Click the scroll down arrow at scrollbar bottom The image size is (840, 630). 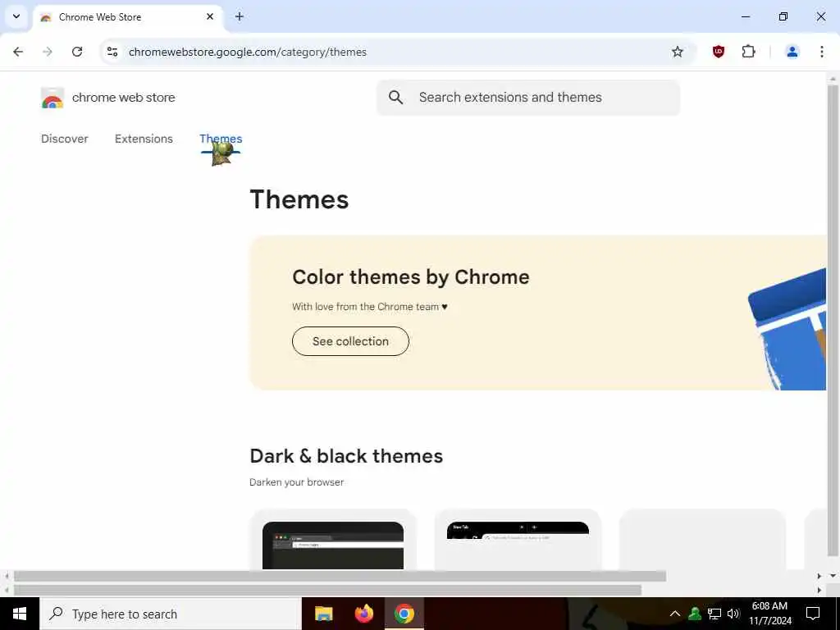point(833,577)
